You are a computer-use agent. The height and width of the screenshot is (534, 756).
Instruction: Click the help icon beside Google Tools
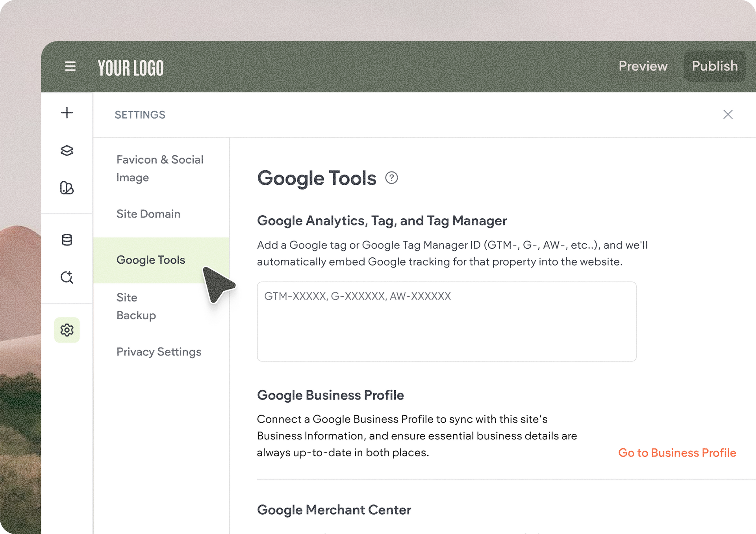click(x=391, y=178)
